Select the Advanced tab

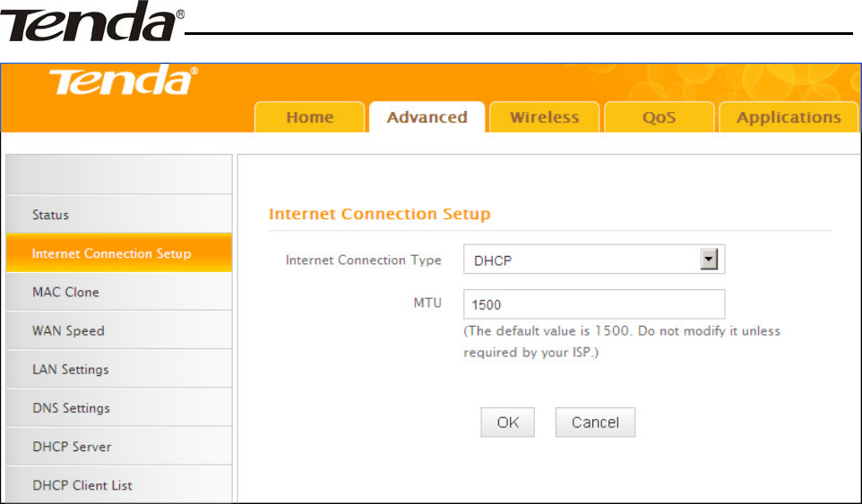[427, 117]
